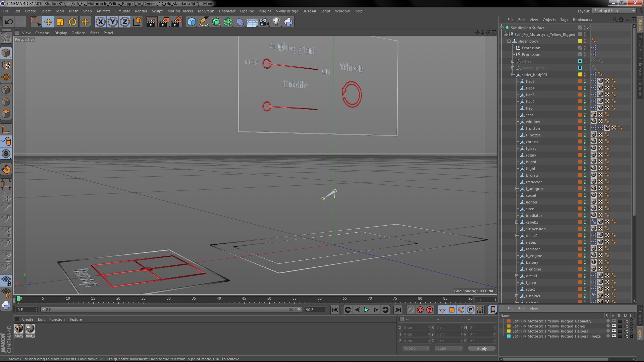Collapse the slider_body tree node
Viewport: 644px width, 362px height.
tap(509, 41)
